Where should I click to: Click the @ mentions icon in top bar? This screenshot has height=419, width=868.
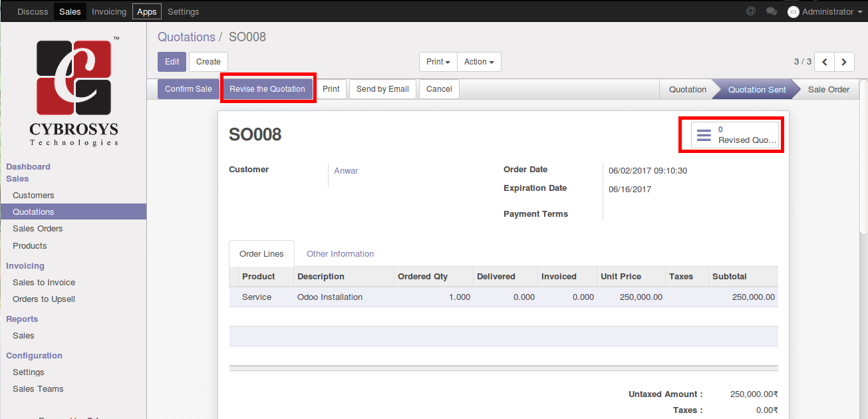coord(751,11)
